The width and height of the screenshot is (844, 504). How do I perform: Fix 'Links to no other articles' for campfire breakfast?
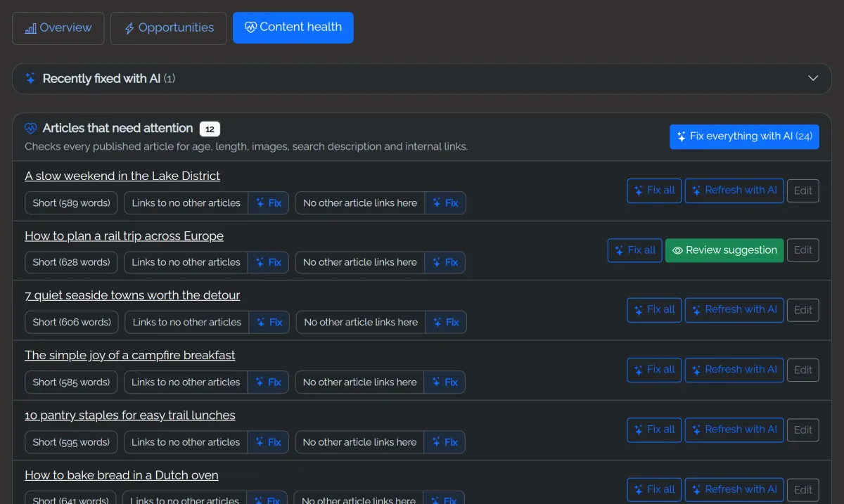click(269, 382)
